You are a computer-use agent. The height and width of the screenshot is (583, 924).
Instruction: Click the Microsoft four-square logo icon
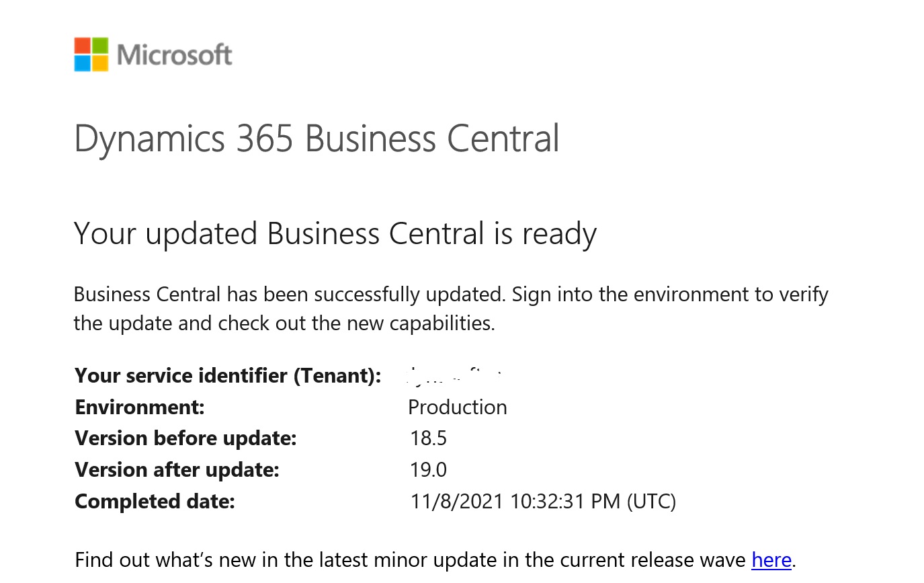91,54
